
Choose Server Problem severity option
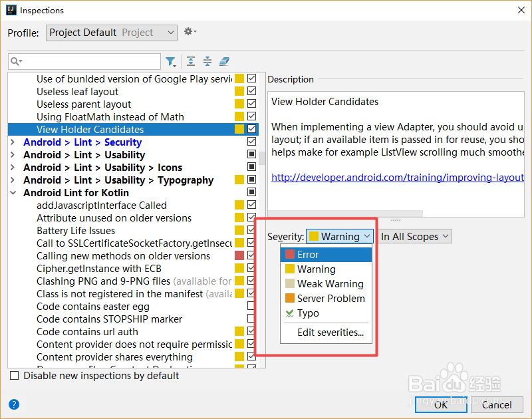click(326, 299)
